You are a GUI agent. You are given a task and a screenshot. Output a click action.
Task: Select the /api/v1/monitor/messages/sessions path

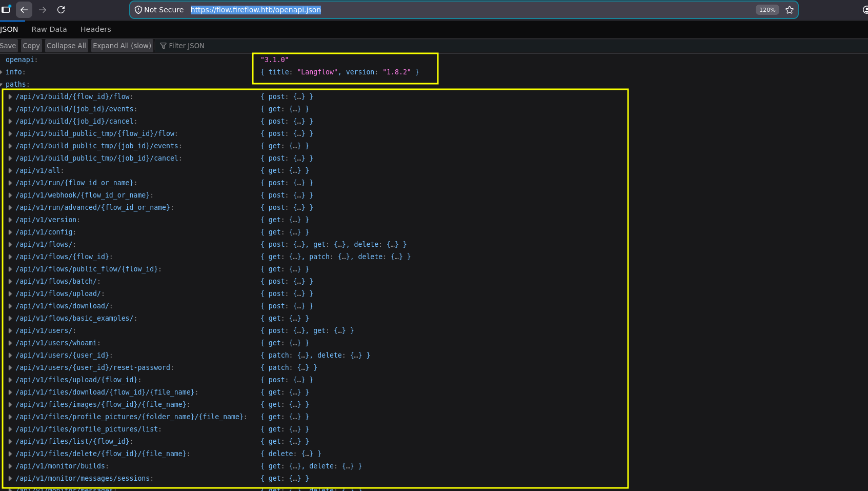click(84, 478)
